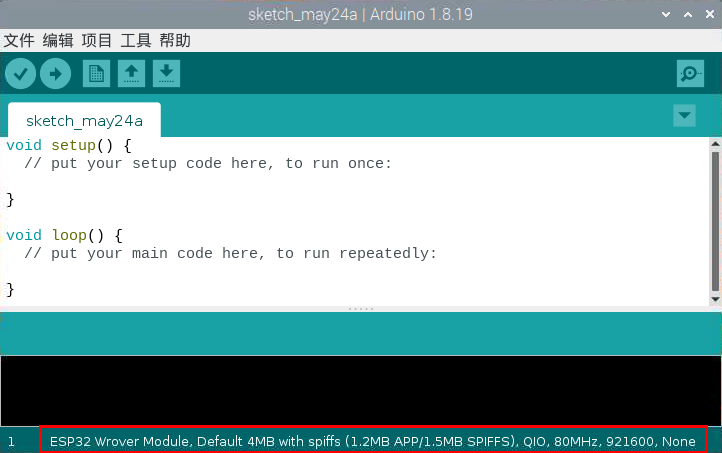Screen dimensions: 722x453
Task: Select the 项目 menu
Action: 97,41
